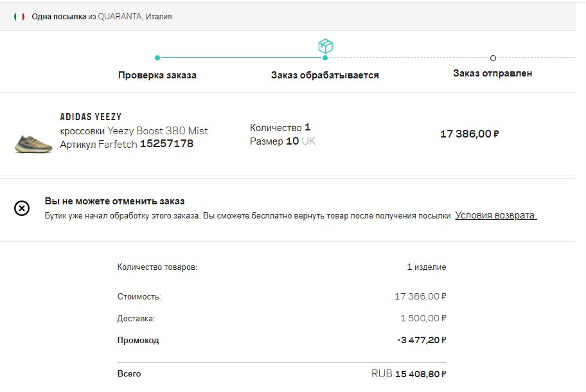Click the total amount RUB 15 408,80 ₽
The height and width of the screenshot is (392, 586).
(409, 374)
